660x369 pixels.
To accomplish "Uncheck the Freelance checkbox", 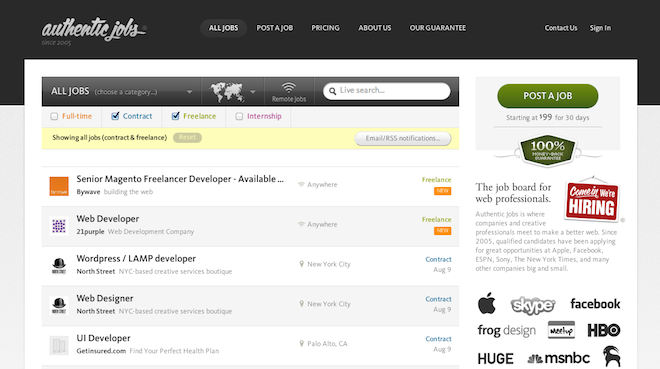I will [x=176, y=116].
